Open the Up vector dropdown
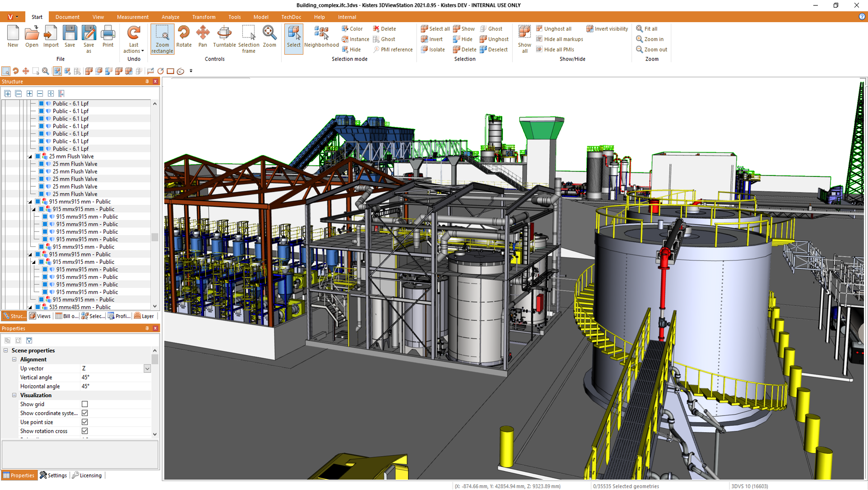Image resolution: width=868 pixels, height=490 pixels. pyautogui.click(x=147, y=369)
